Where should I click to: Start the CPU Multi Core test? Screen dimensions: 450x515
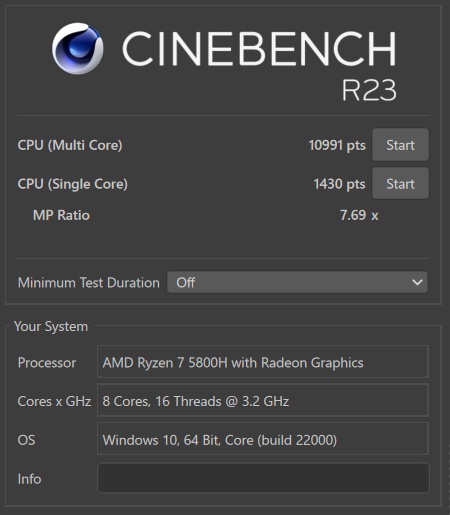[x=400, y=145]
